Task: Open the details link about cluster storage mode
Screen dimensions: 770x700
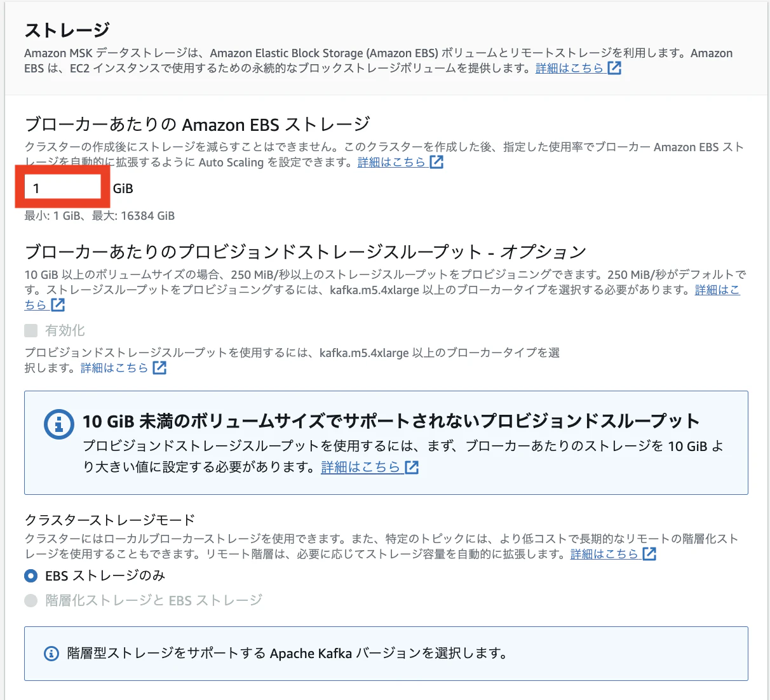Action: coord(604,554)
